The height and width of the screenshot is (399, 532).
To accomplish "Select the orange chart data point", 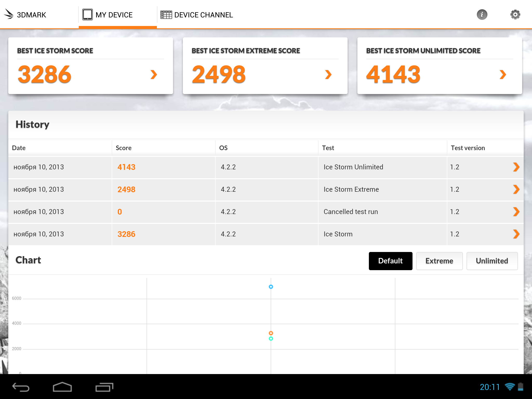I will tap(271, 333).
